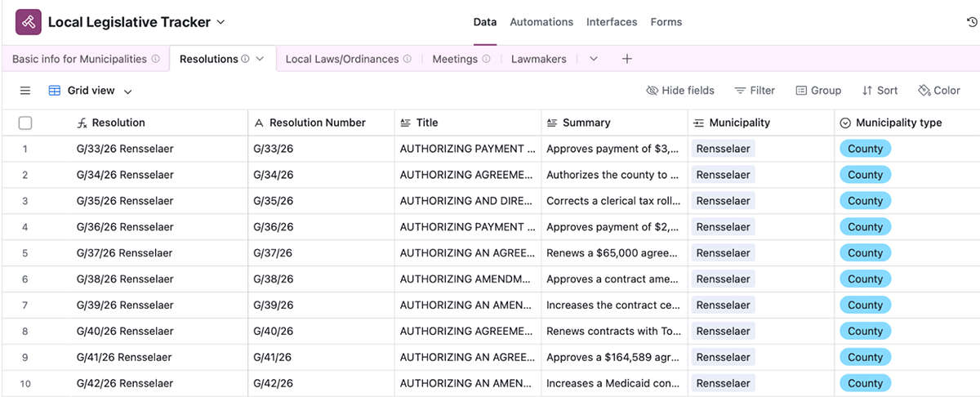Click row number 3
Viewport: 980px width, 397px height.
tap(25, 201)
